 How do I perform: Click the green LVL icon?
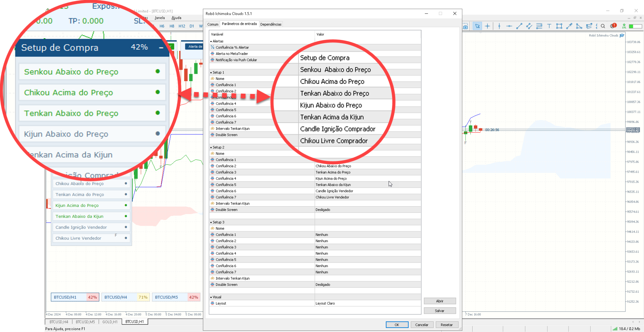point(624,26)
